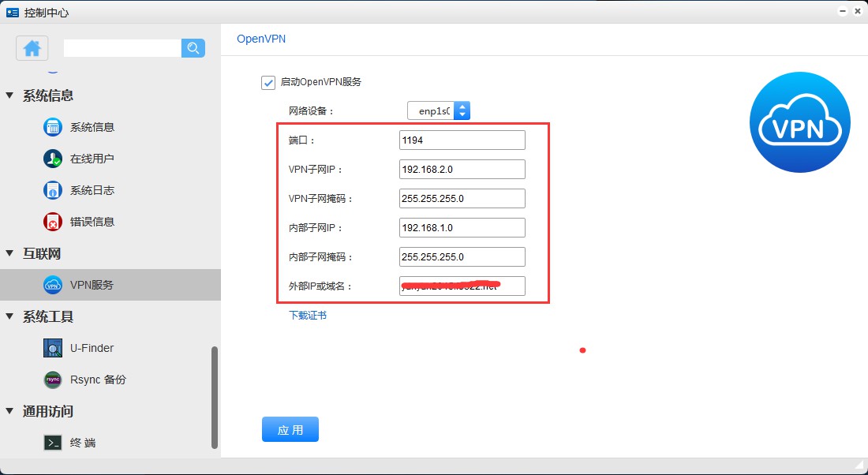Launch the U-Finder tool icon
The width and height of the screenshot is (868, 475).
coord(53,348)
